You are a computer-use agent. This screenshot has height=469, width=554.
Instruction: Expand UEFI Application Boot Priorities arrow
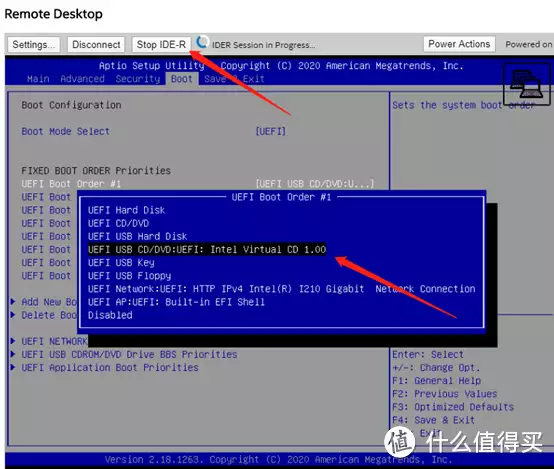click(x=13, y=367)
